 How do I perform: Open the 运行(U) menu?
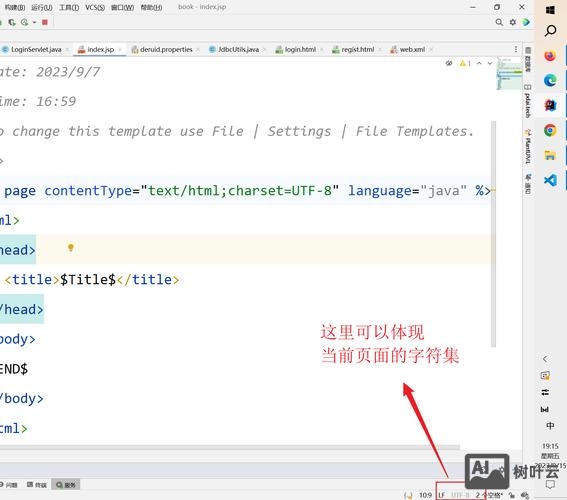pyautogui.click(x=42, y=7)
